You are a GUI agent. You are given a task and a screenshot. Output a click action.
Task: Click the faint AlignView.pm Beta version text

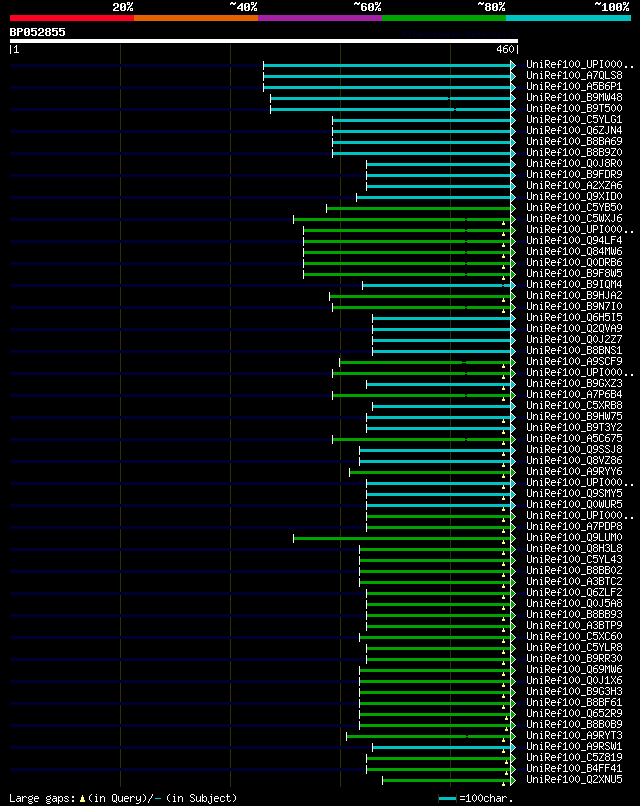[459, 34]
